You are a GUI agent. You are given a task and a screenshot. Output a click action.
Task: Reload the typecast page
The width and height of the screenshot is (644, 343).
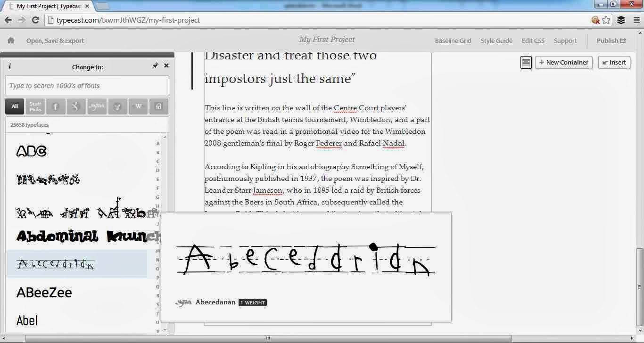point(35,20)
